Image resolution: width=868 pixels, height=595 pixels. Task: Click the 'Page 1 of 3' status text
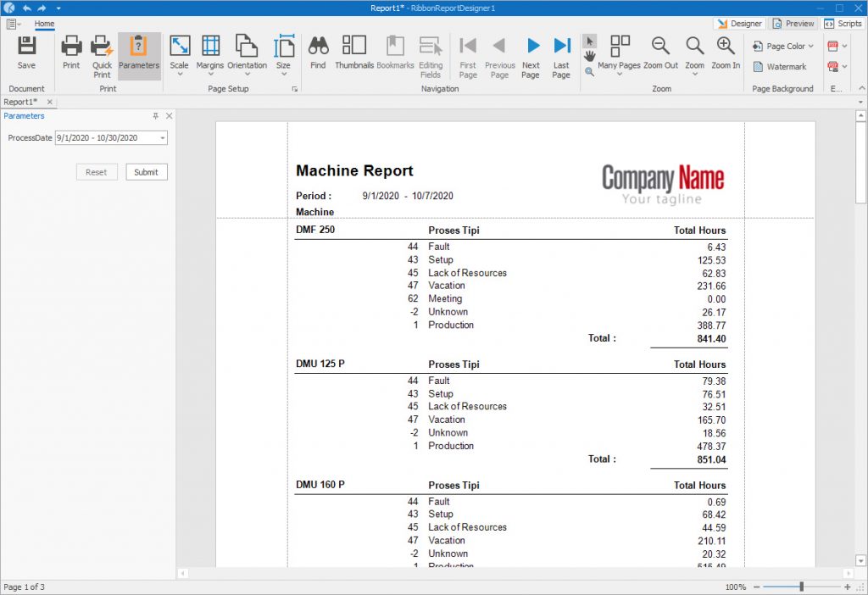pyautogui.click(x=24, y=587)
